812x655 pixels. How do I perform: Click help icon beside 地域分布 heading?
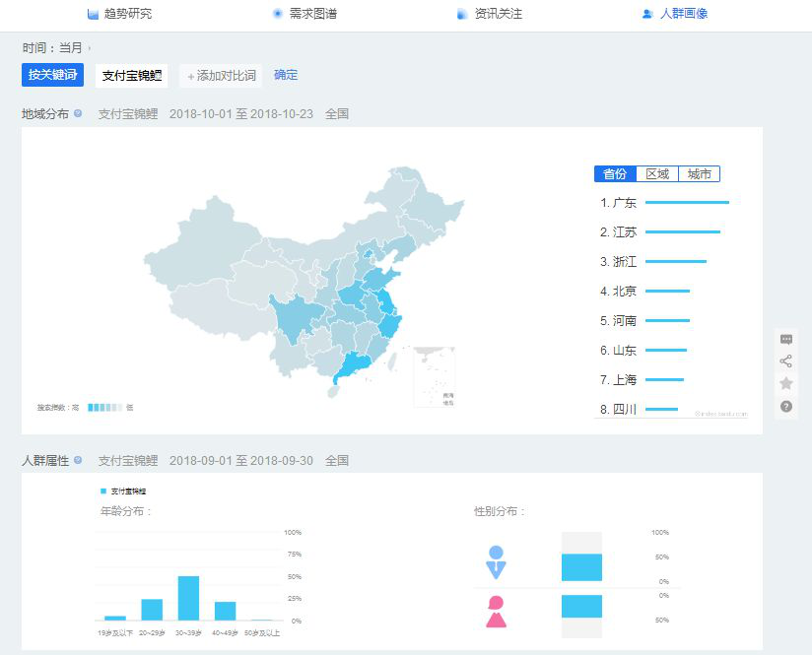coord(78,114)
